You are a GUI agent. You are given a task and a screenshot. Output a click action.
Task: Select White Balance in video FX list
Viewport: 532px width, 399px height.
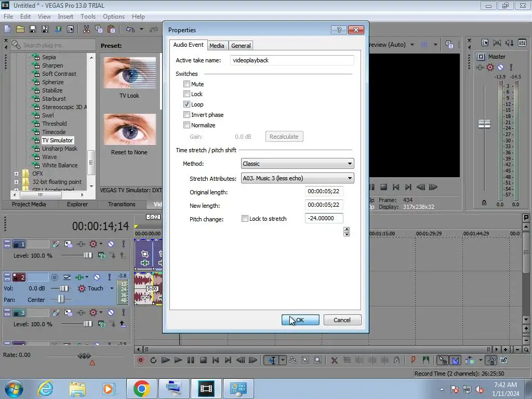coord(60,165)
